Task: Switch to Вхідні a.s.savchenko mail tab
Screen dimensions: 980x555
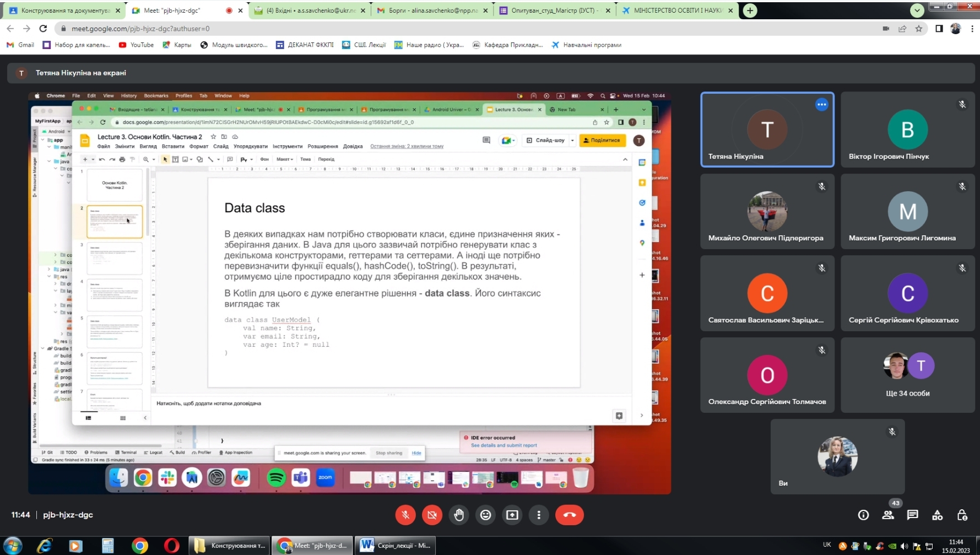Action: tap(310, 10)
